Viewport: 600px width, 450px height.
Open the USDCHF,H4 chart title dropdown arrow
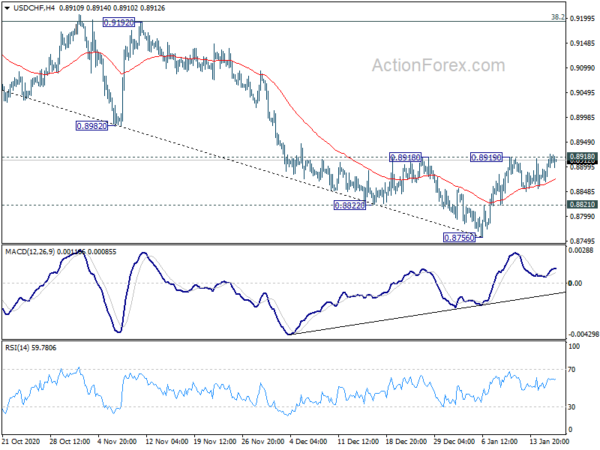pos(7,8)
